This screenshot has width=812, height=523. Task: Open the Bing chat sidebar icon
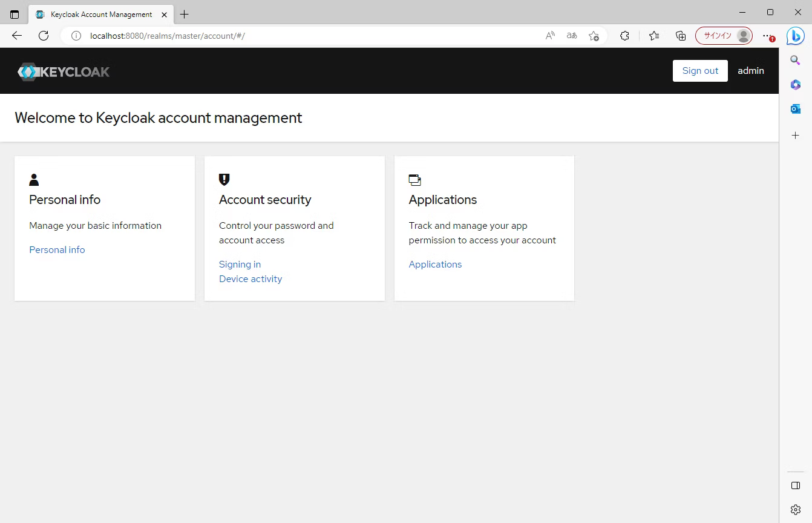[x=795, y=36]
